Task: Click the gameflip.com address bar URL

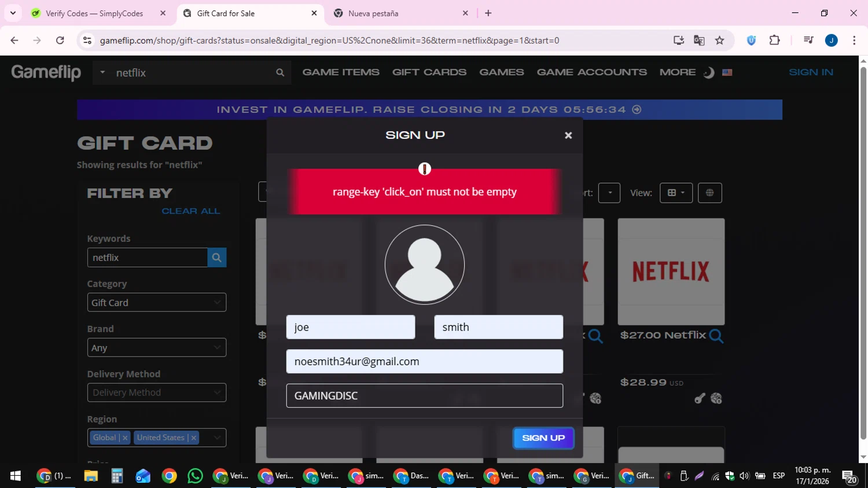Action: [x=329, y=41]
